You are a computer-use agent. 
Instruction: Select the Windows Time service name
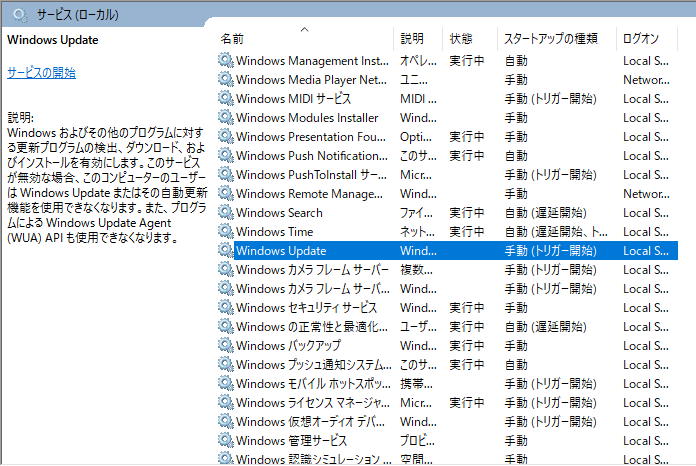coord(274,232)
